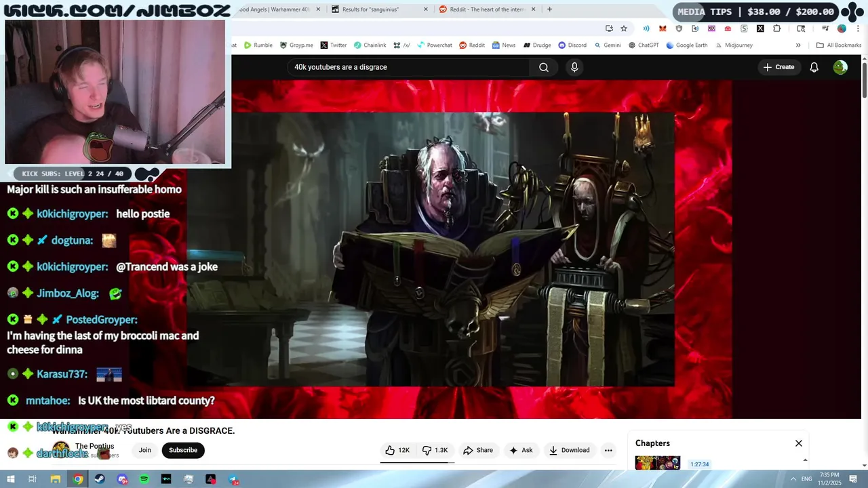The height and width of the screenshot is (488, 868).
Task: Jump to the 1:27:34 chapter timestamp
Action: coord(699,464)
